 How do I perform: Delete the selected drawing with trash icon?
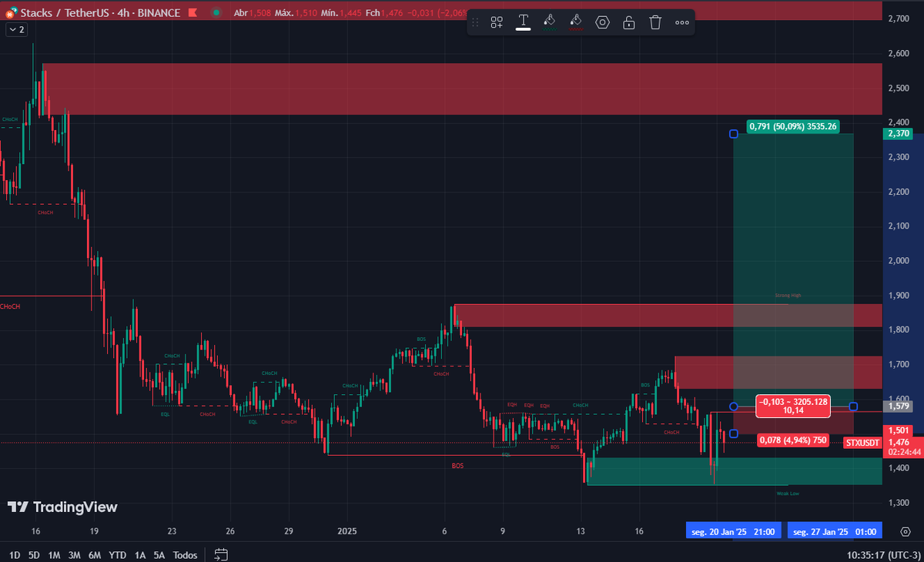[x=655, y=22]
